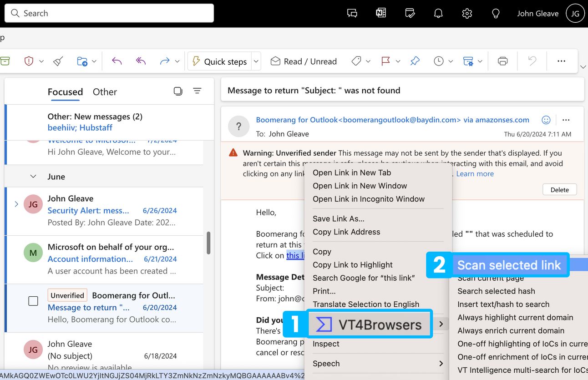Select Copy Link Address menu item
588x380 pixels.
[x=346, y=232]
